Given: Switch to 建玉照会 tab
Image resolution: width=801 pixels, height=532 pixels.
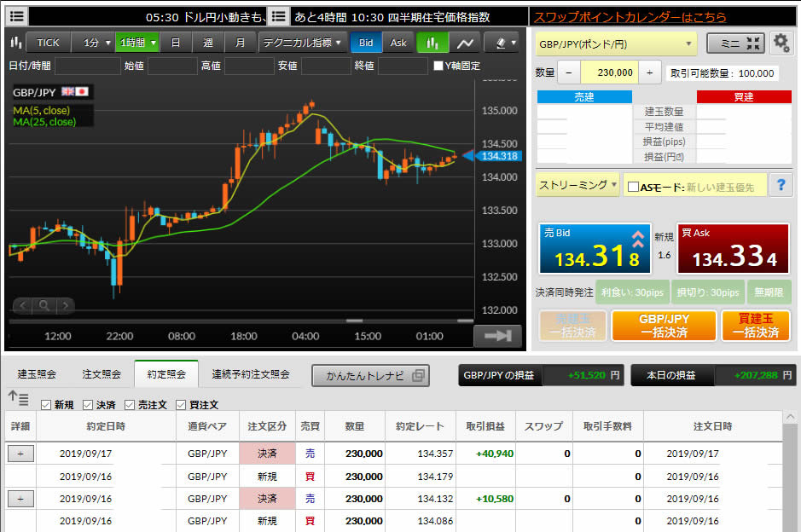Looking at the screenshot, I should coord(37,374).
